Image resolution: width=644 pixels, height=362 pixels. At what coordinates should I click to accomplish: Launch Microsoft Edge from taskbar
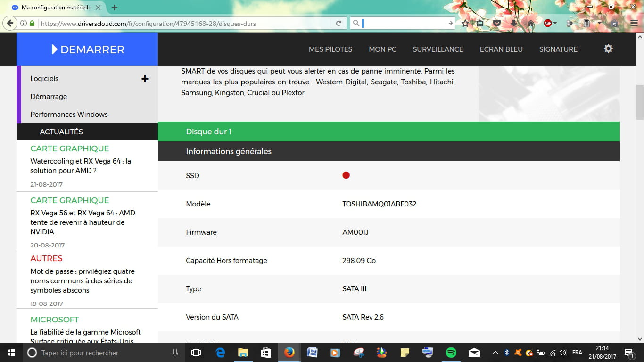(220, 353)
